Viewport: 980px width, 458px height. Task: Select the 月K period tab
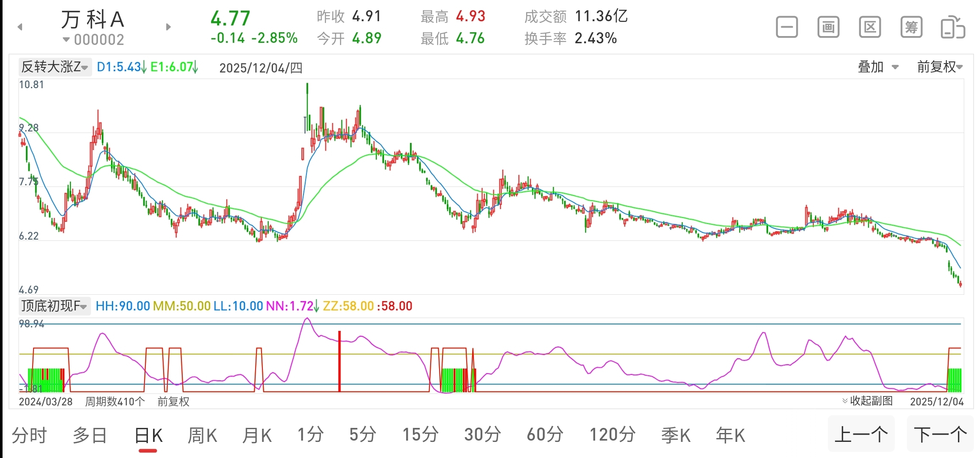257,436
